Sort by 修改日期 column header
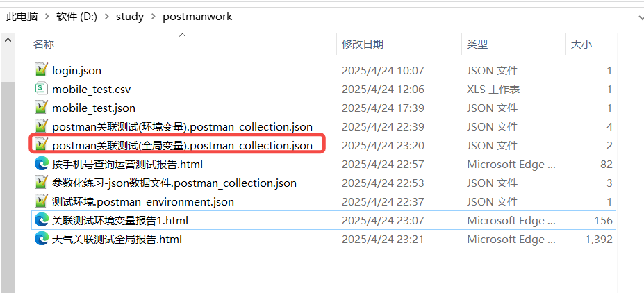The height and width of the screenshot is (293, 644). pyautogui.click(x=363, y=44)
